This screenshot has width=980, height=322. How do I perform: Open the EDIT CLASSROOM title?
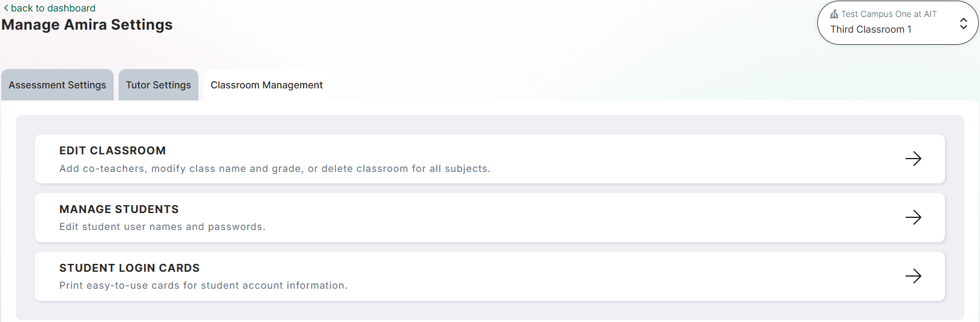pyautogui.click(x=113, y=151)
